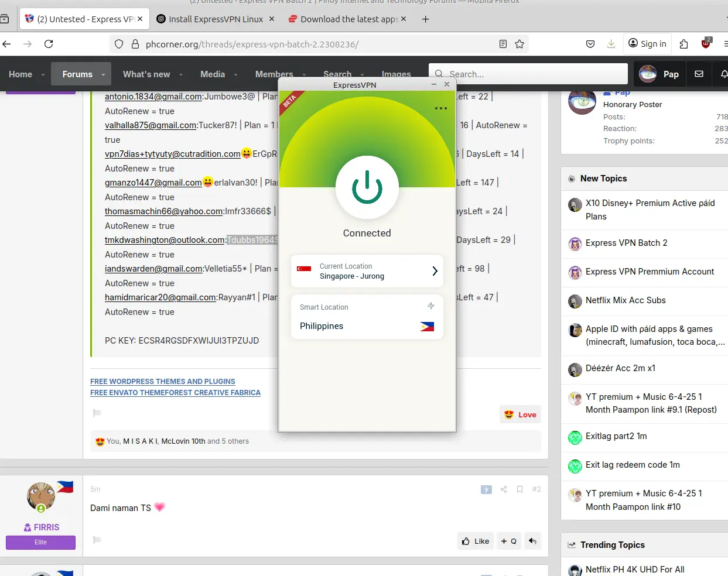This screenshot has width=728, height=576.
Task: Click the URL address bar
Action: (x=319, y=44)
